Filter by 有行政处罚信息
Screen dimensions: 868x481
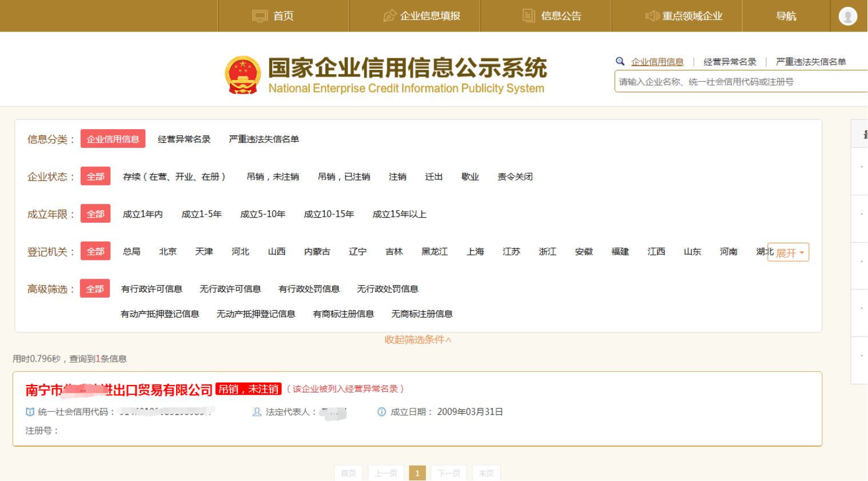pos(309,289)
